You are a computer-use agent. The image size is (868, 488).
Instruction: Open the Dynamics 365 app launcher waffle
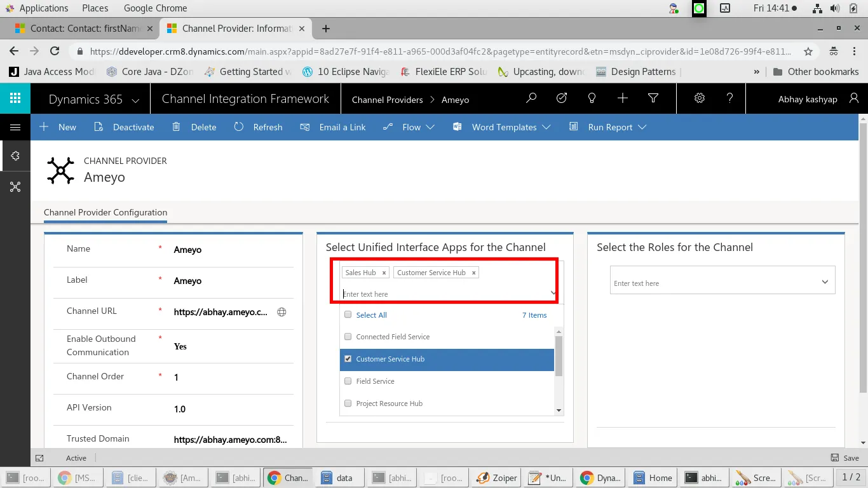(15, 98)
